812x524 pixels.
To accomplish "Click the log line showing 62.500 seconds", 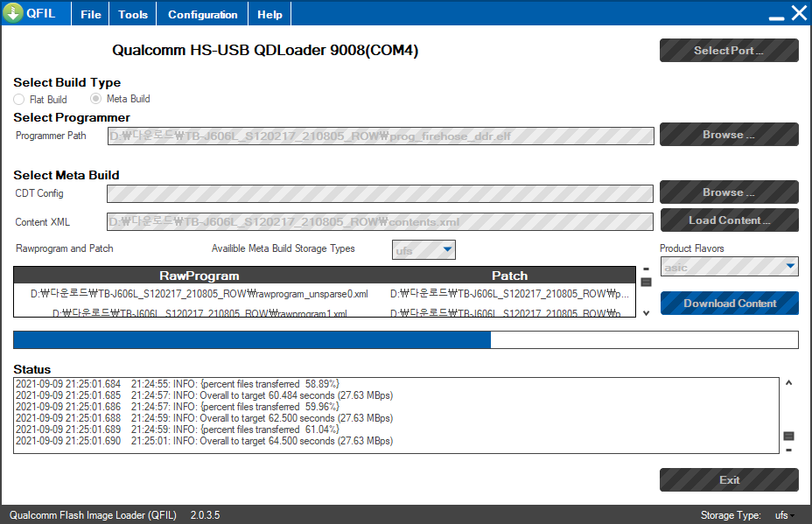I will coord(204,418).
